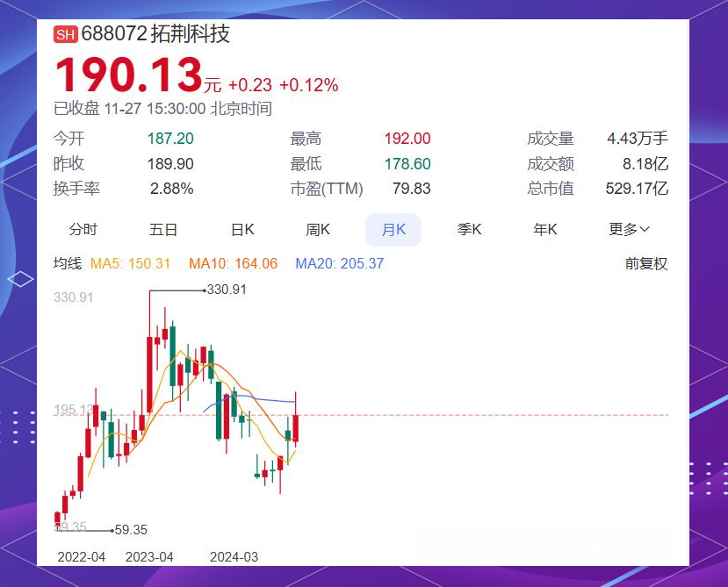Click the 市盈(TTM) value 79.83
The height and width of the screenshot is (587, 728).
[x=411, y=189]
